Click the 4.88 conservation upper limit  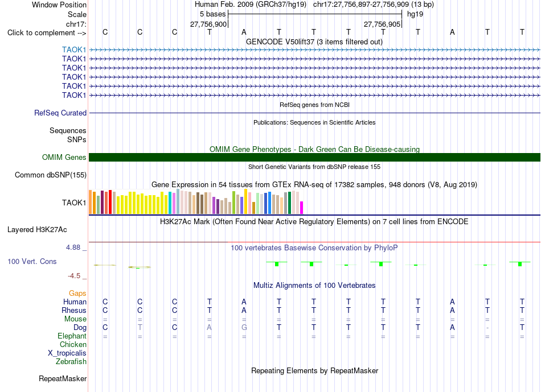(73, 247)
